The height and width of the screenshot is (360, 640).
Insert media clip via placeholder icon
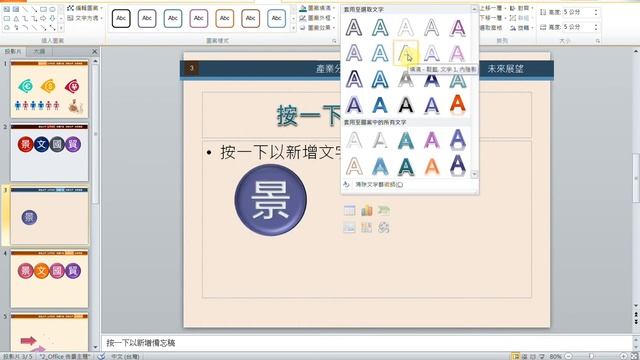tap(384, 227)
